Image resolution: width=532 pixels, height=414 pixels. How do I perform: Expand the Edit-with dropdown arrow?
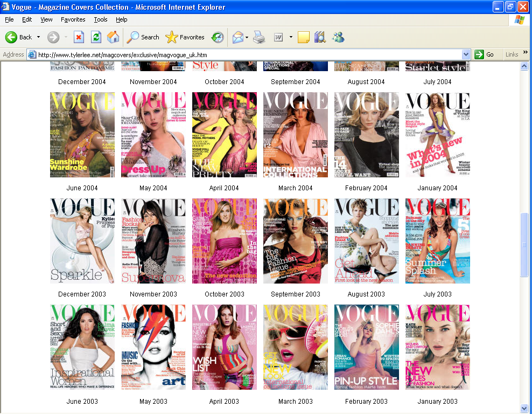[x=291, y=37]
